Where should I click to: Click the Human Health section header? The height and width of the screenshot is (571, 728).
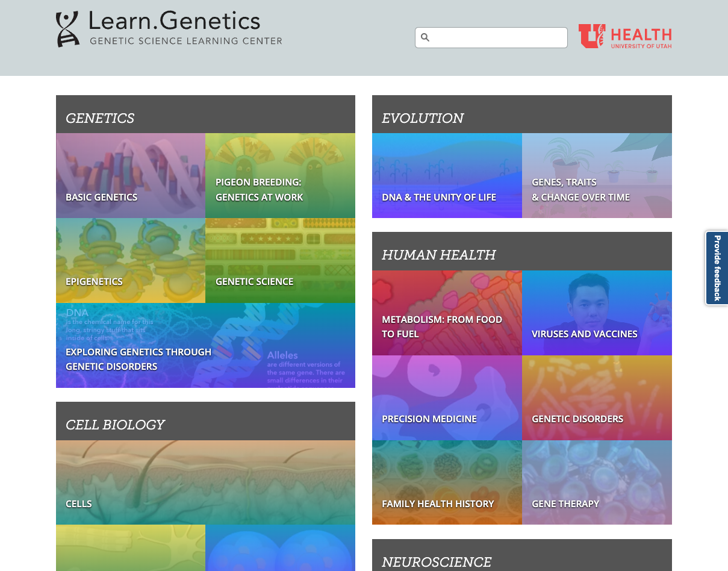tap(522, 251)
